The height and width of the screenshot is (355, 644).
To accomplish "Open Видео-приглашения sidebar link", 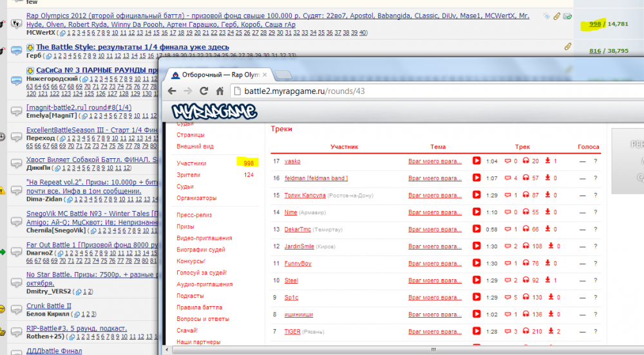I will 204,238.
